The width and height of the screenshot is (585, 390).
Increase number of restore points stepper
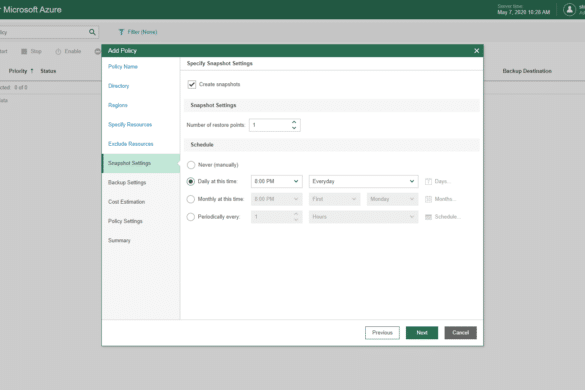tap(294, 122)
